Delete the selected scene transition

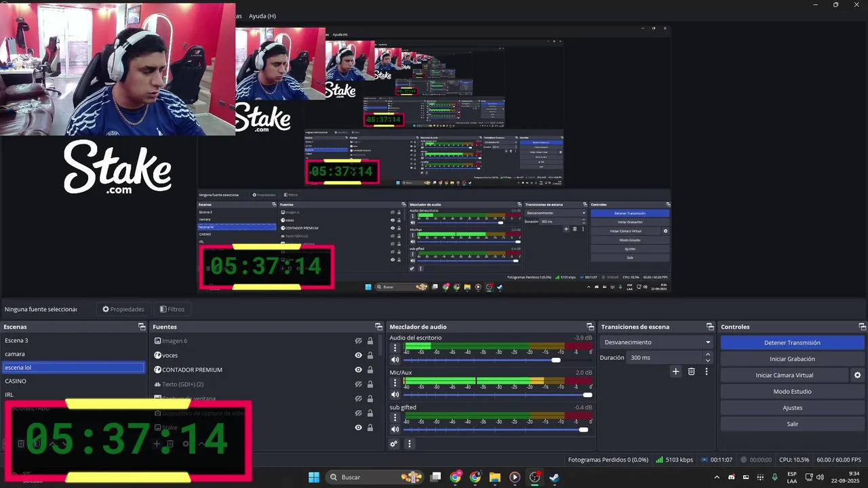(692, 371)
